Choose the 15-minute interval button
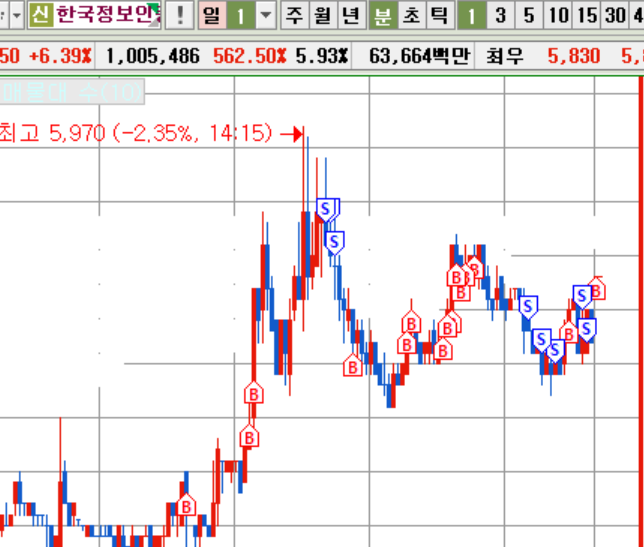Screen dimensions: 644x547 coord(587,14)
